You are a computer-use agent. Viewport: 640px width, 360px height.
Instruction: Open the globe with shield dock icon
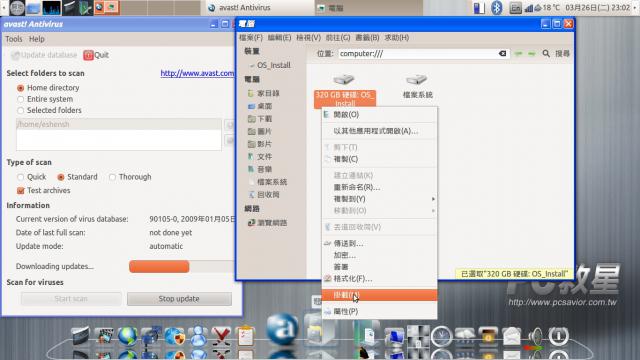tap(175, 336)
